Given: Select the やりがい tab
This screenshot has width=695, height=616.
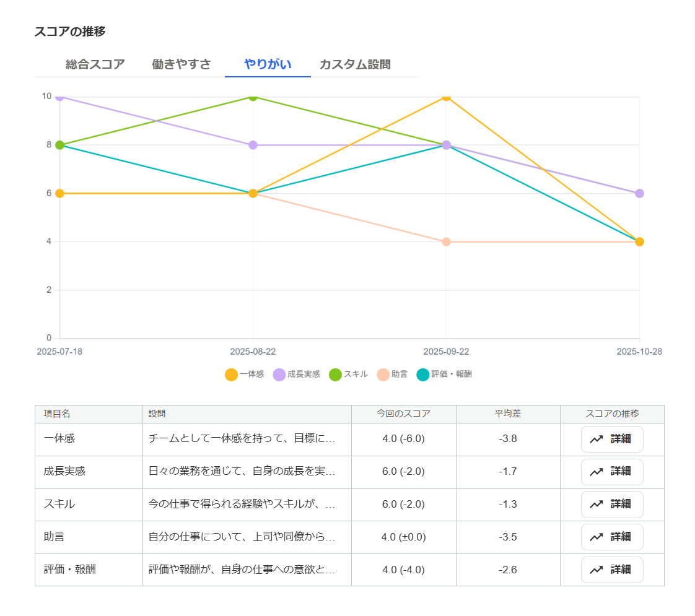Looking at the screenshot, I should (268, 64).
